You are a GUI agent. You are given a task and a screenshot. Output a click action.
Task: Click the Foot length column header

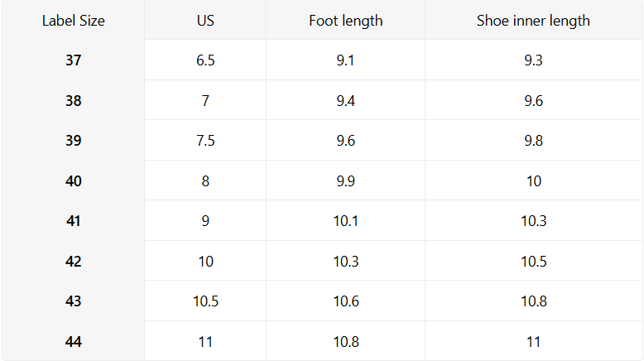tap(346, 21)
